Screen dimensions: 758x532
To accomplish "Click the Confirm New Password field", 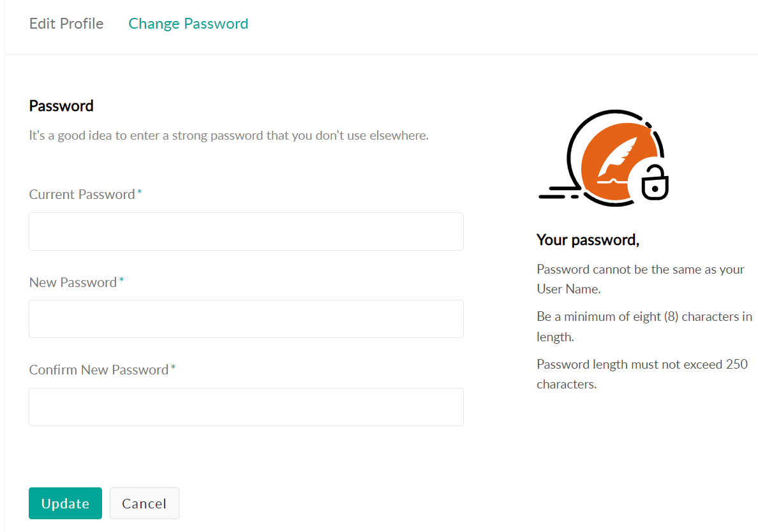I will (x=246, y=407).
